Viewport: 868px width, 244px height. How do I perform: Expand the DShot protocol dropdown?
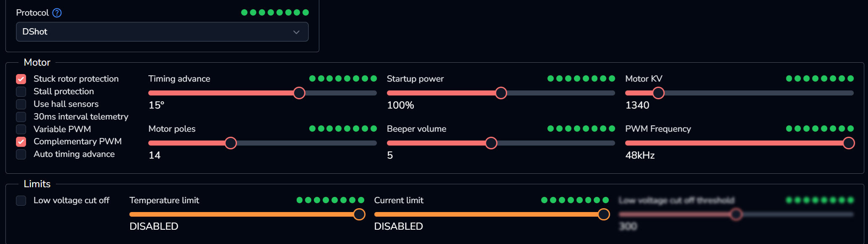[x=162, y=32]
